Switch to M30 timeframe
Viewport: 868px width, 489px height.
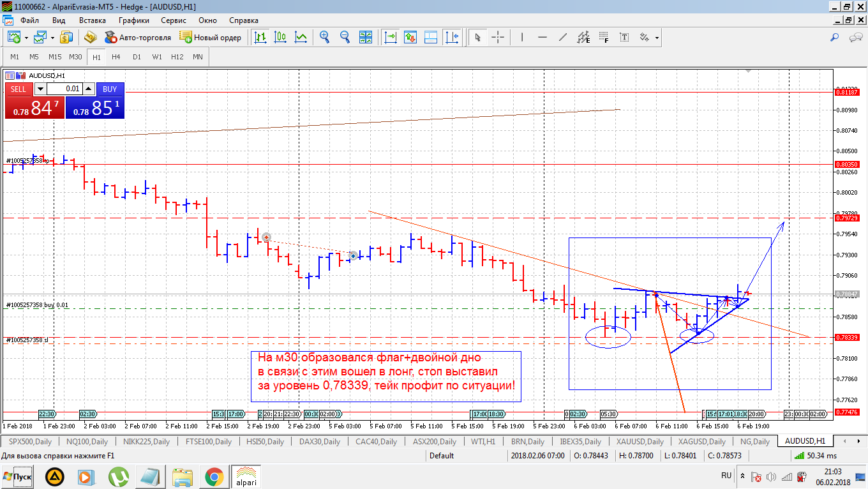(75, 57)
